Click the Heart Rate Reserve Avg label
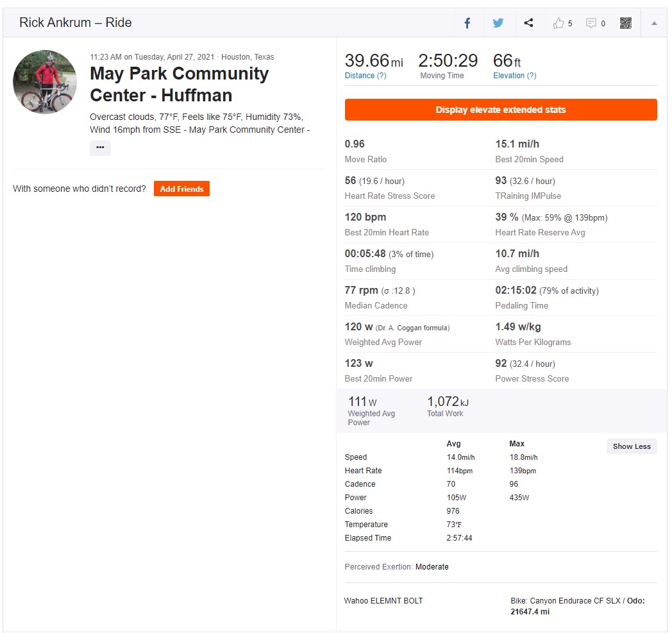The image size is (672, 633). 540,232
